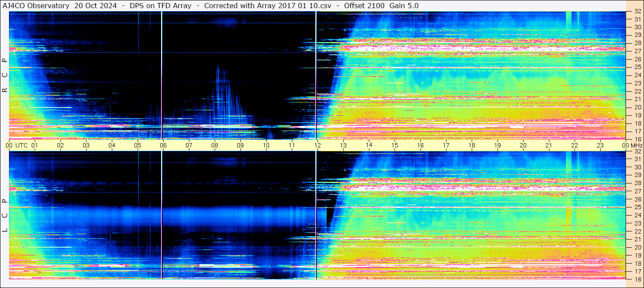Viewport: 644px width, 288px height.
Task: Click the Offset 2100 text in the header
Action: [x=364, y=6]
